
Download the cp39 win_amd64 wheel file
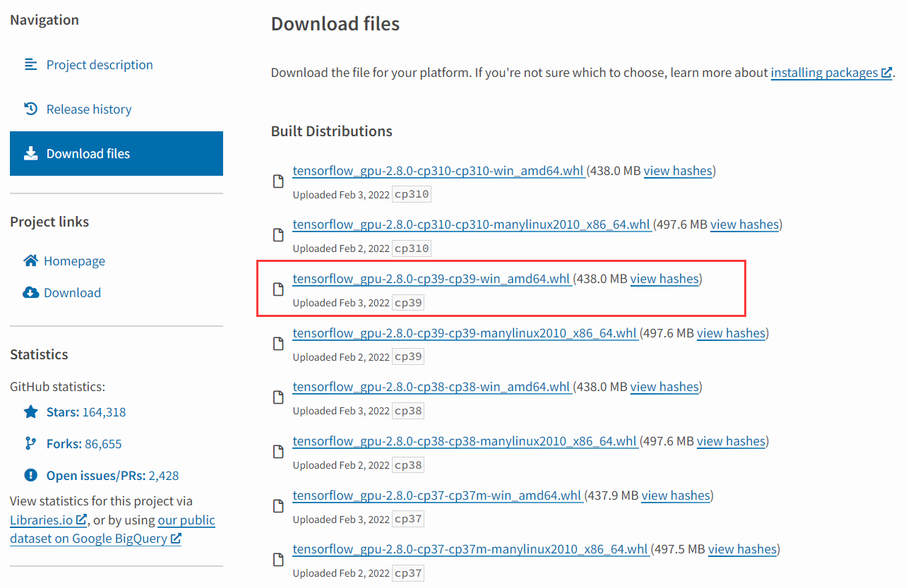pos(431,279)
